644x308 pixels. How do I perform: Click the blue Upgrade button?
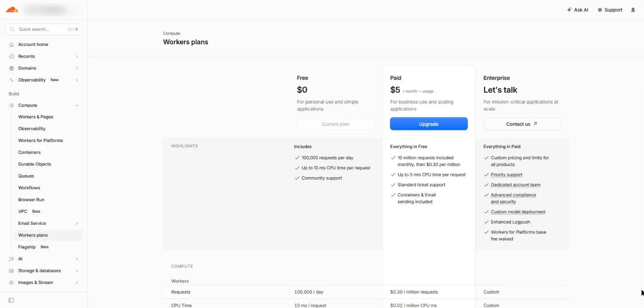click(x=429, y=124)
